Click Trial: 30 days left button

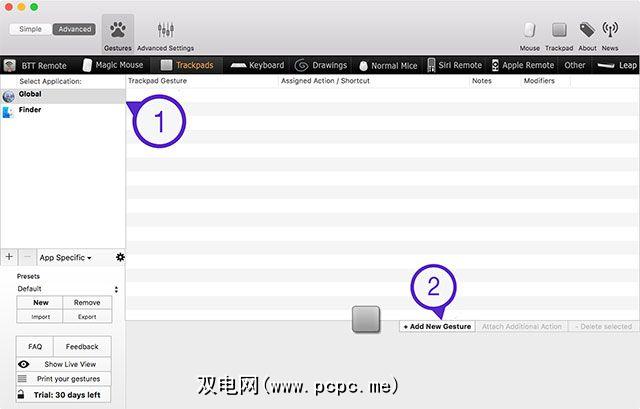[64, 395]
